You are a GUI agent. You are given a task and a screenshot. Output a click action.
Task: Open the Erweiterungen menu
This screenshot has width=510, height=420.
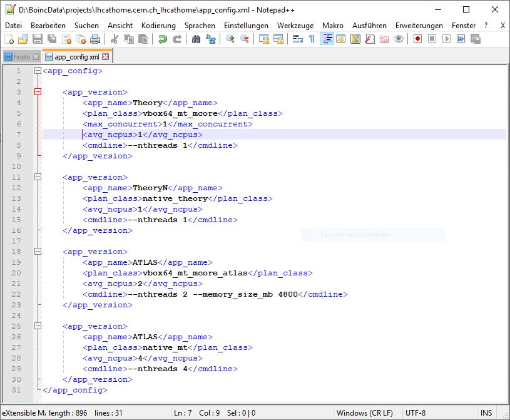[419, 26]
